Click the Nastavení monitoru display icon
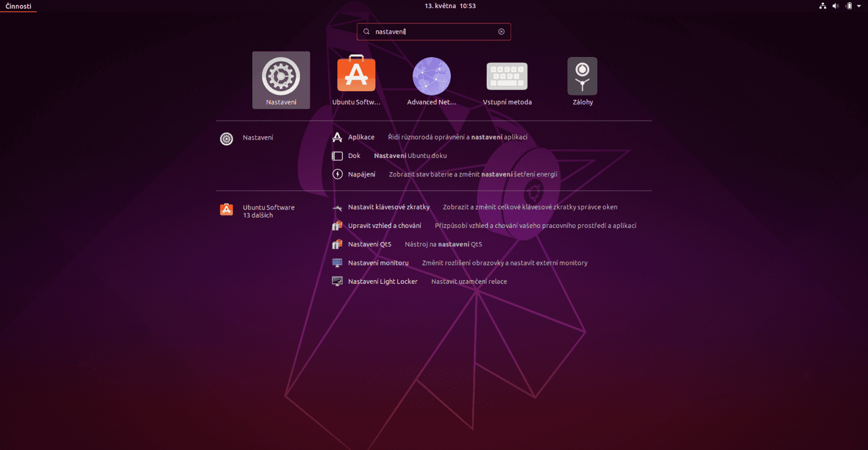 (x=337, y=263)
